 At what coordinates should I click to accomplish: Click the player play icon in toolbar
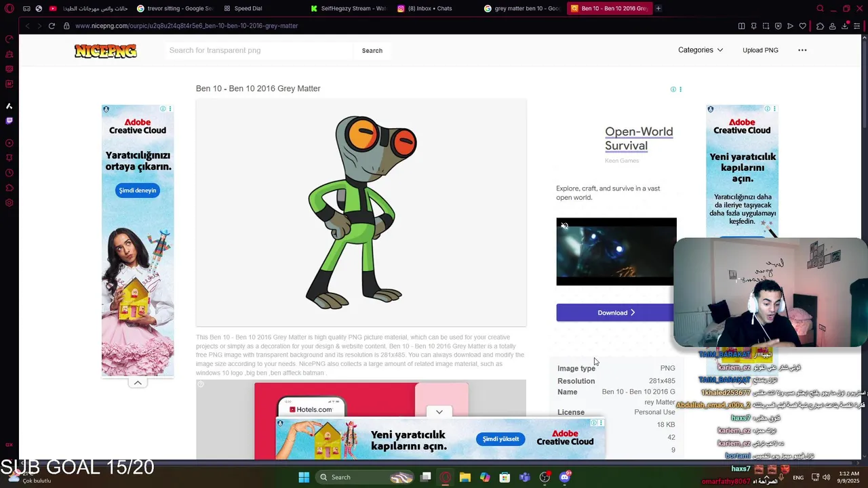click(x=790, y=26)
